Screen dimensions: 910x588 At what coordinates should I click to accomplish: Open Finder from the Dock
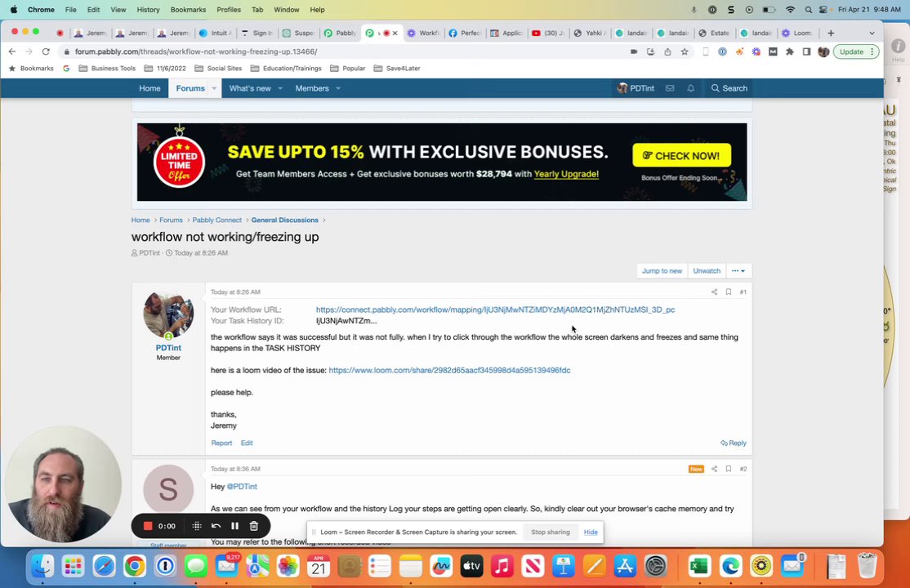[x=42, y=566]
